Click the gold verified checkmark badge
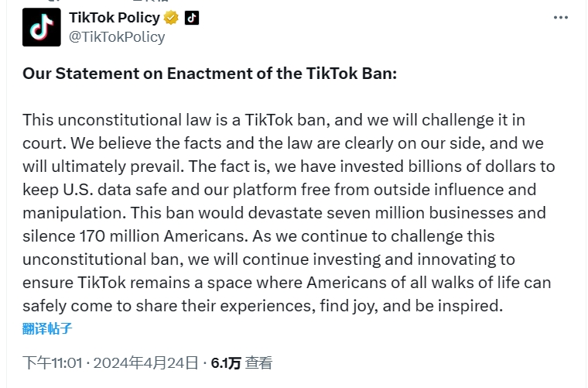Screen dimensions: 588x388 coord(172,17)
